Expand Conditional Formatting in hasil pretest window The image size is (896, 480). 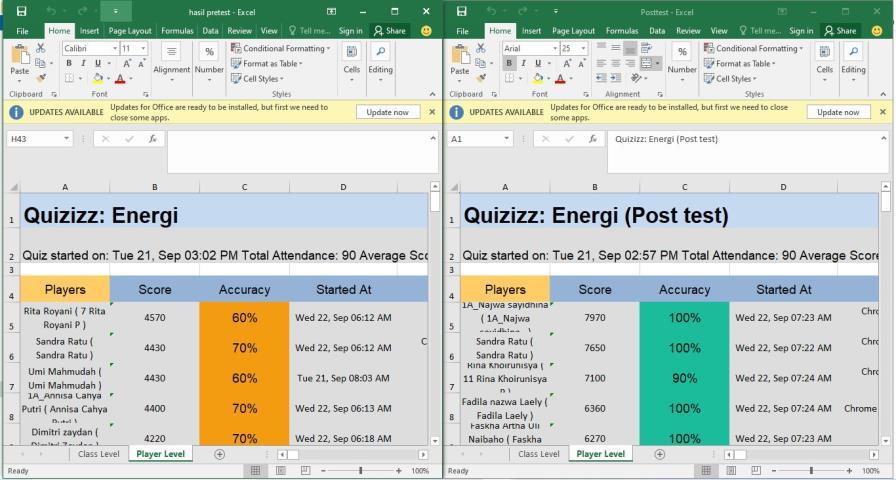click(x=281, y=49)
